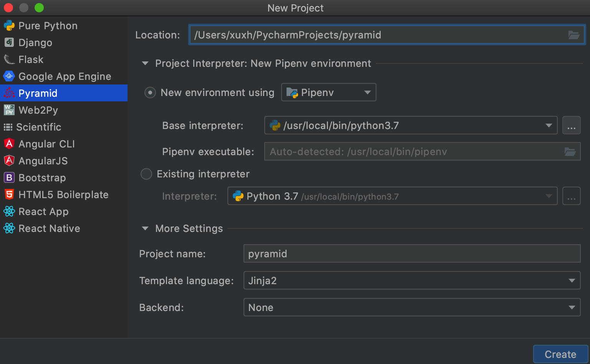Click the Google App Engine icon

tap(9, 76)
